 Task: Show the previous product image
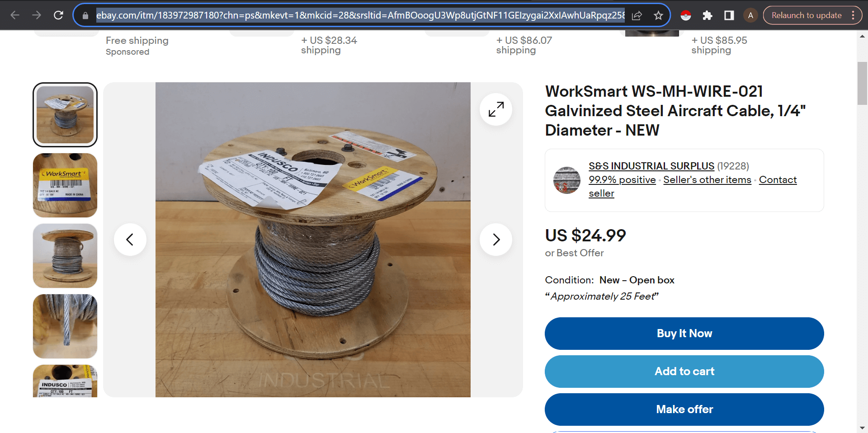tap(130, 240)
